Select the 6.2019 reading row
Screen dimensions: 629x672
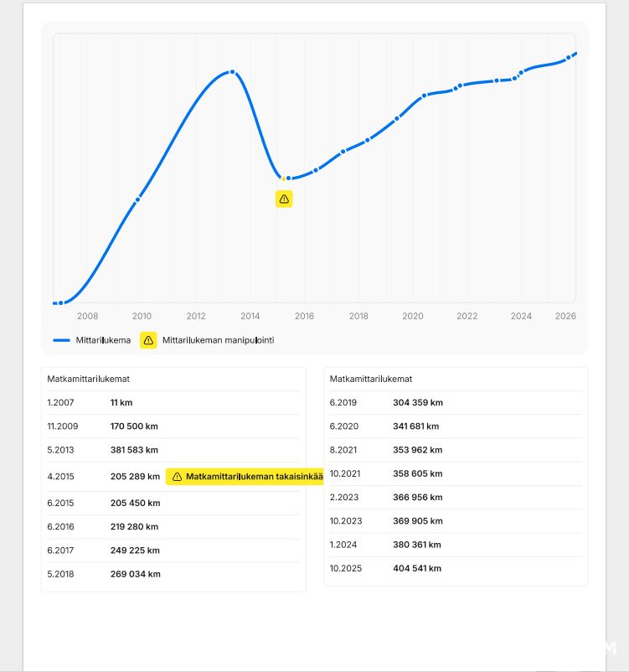click(x=456, y=403)
